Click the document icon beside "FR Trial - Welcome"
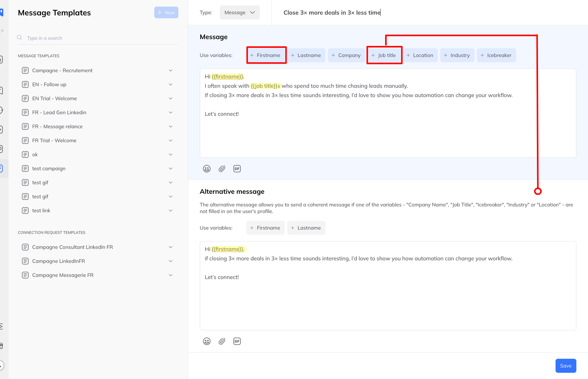The image size is (588, 379). click(x=25, y=141)
